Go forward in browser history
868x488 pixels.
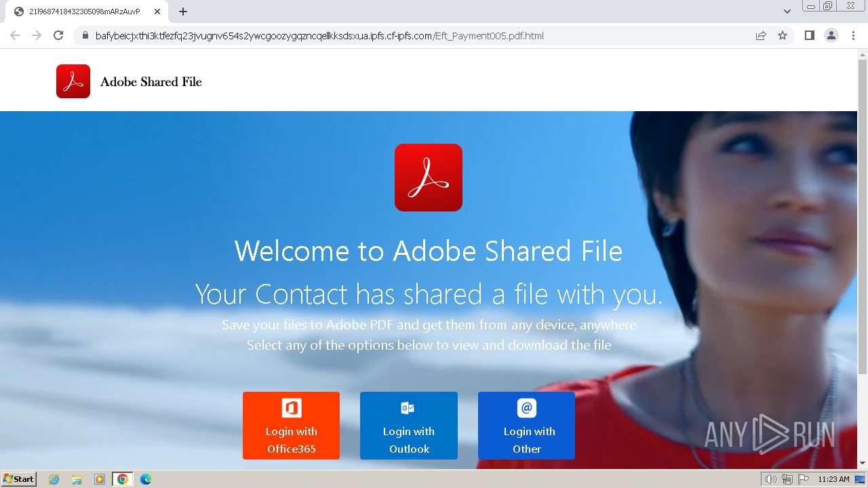(x=37, y=36)
